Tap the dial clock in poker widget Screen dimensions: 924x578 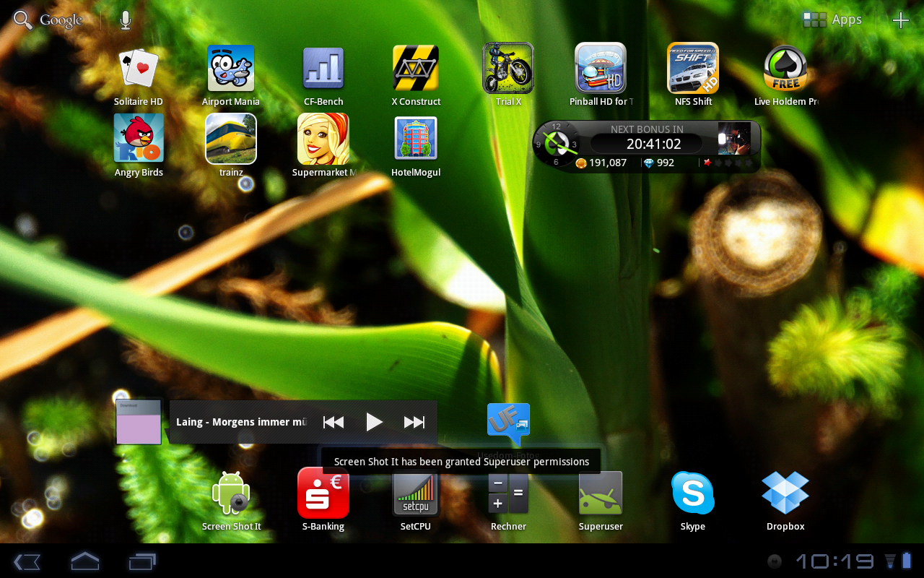tap(556, 144)
